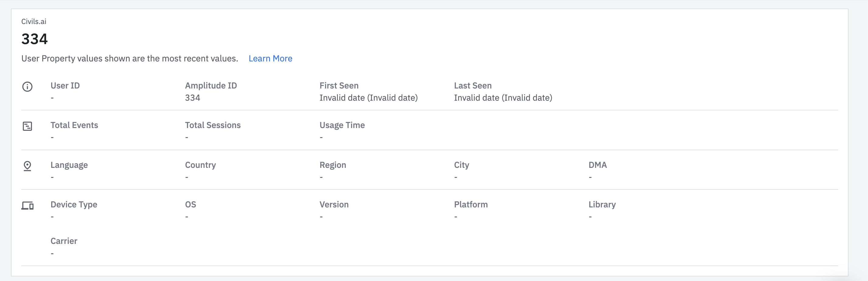Click the Total Sessions label
The width and height of the screenshot is (868, 281).
[213, 125]
